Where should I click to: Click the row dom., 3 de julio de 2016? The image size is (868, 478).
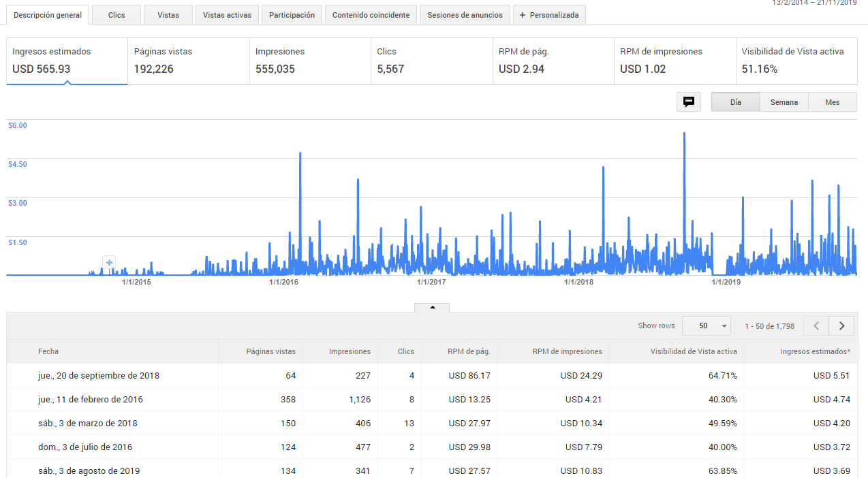pos(432,447)
